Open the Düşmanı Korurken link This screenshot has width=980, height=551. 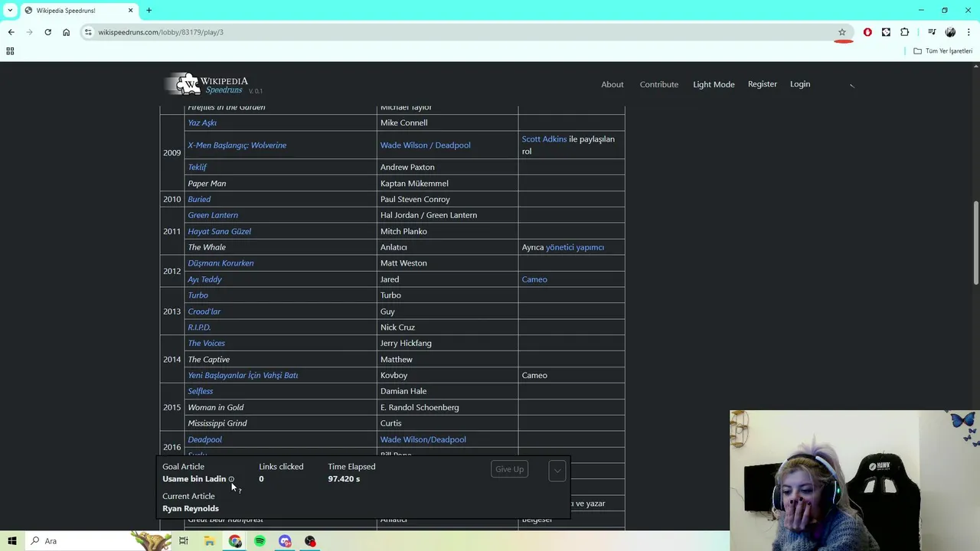(220, 263)
